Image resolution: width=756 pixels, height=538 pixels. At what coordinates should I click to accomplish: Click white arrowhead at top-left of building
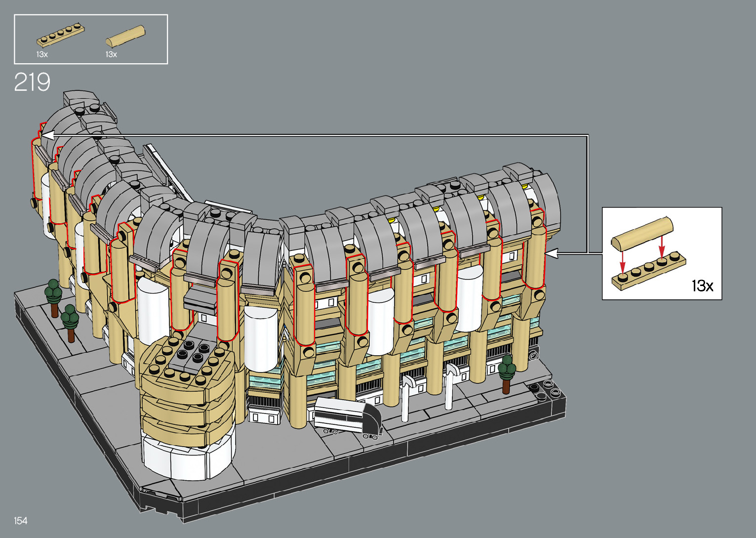(x=47, y=134)
